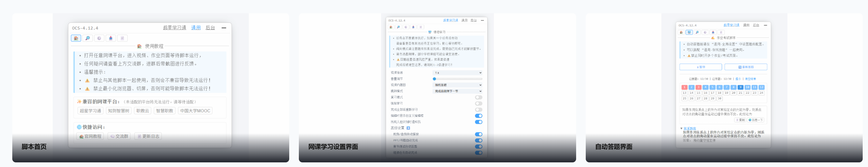Open the 交流群 quick link
The height and width of the screenshot is (167, 868).
pos(119,137)
